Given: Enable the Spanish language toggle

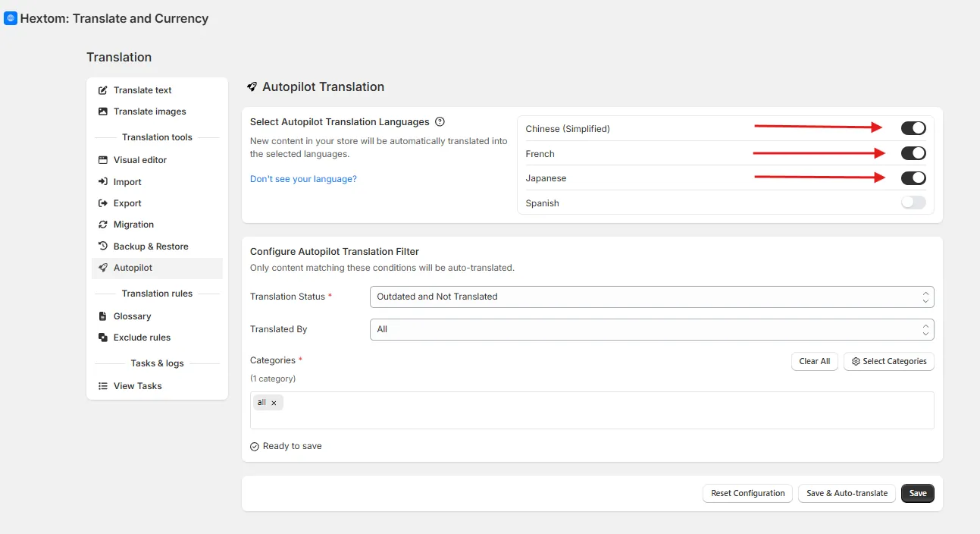Looking at the screenshot, I should pos(913,203).
